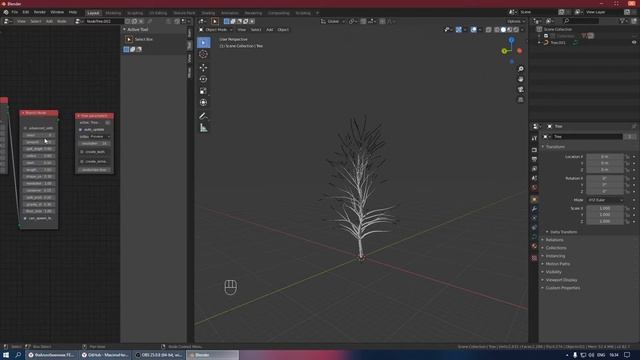Switch to the Layout workspace tab
This screenshot has height=360, width=640.
93,13
